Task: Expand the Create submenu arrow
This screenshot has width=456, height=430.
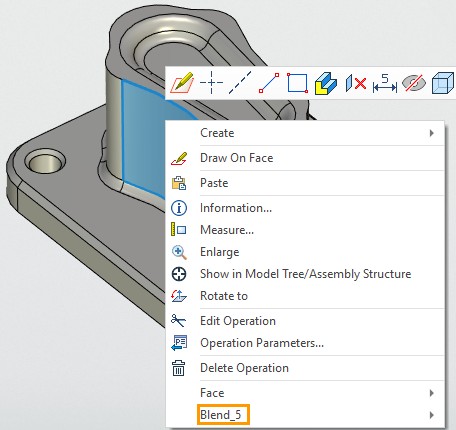Action: 432,133
